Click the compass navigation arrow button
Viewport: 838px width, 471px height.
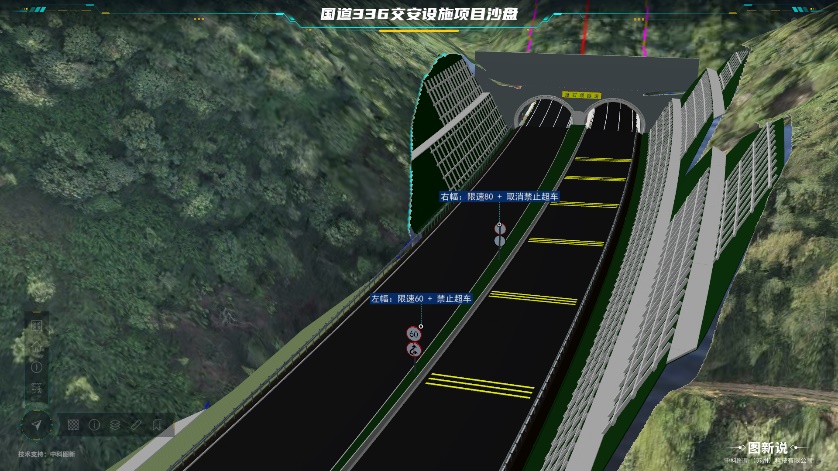[x=37, y=425]
